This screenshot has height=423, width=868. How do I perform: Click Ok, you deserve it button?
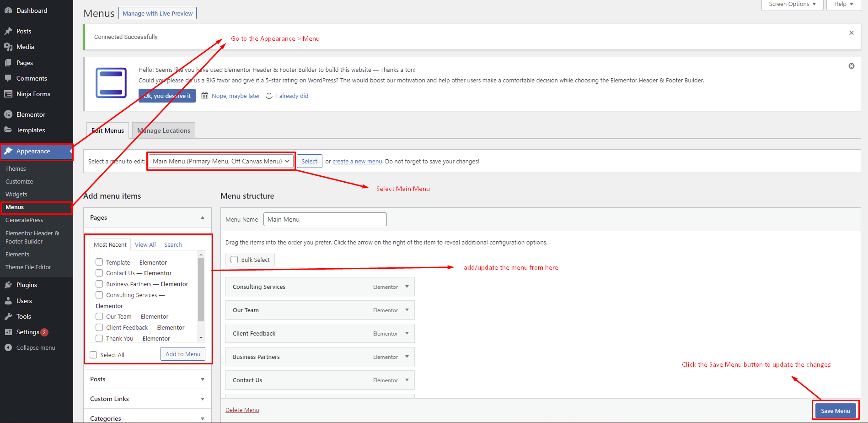coord(167,96)
